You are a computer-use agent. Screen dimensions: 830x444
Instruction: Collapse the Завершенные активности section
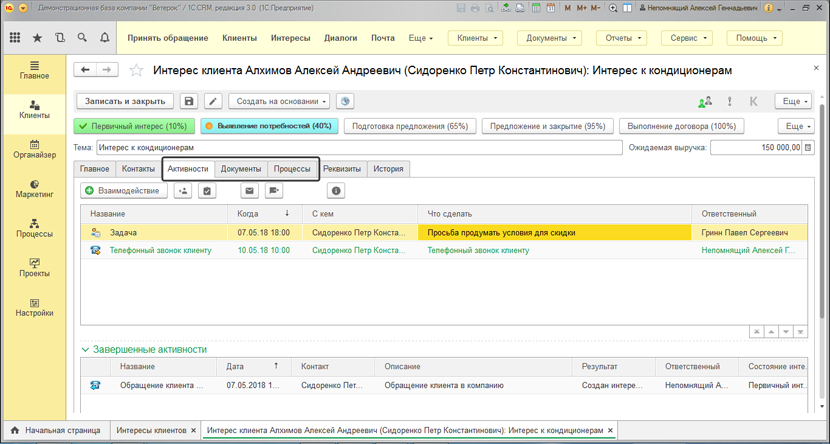click(x=85, y=350)
